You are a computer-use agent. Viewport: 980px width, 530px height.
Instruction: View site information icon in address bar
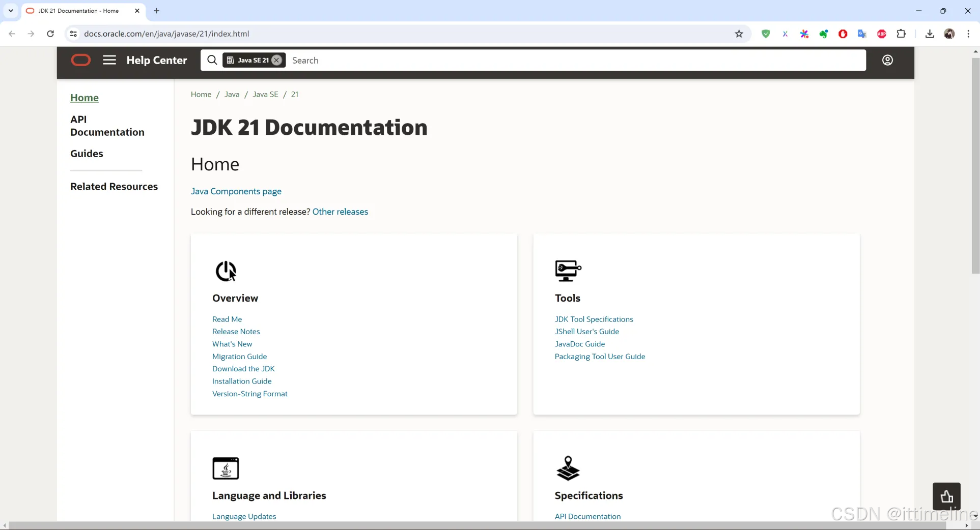73,34
